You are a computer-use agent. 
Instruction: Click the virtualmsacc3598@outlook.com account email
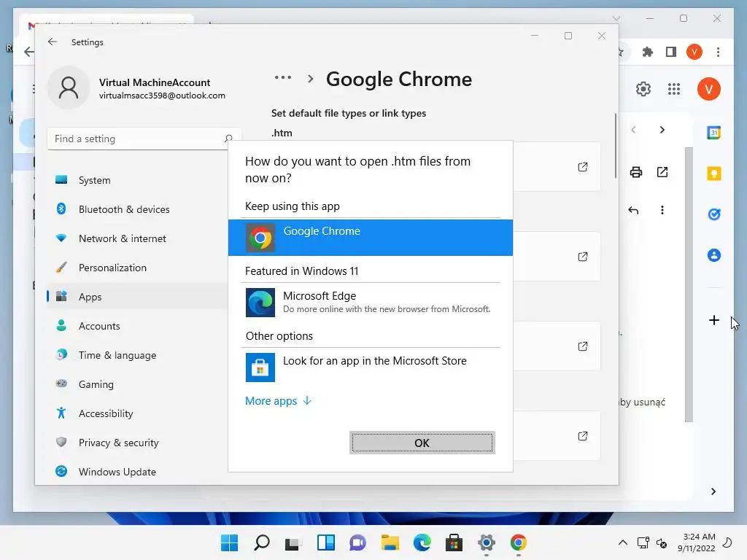162,96
